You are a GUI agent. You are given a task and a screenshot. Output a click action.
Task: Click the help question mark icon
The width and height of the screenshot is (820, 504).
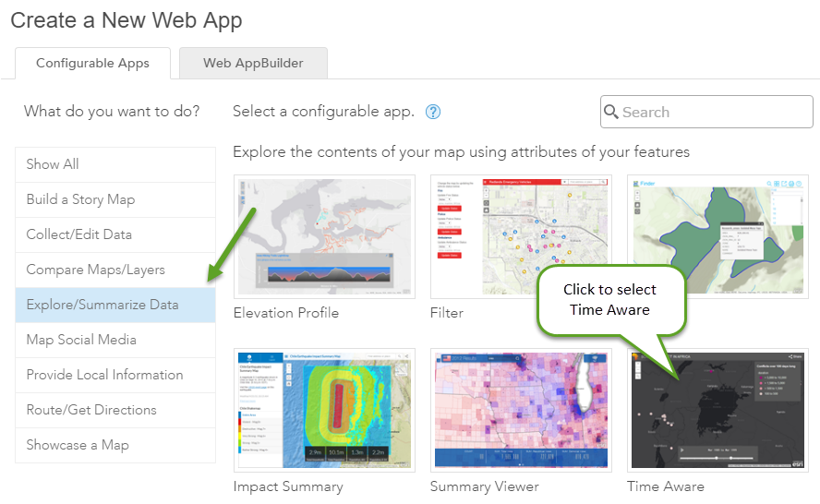[x=433, y=112]
